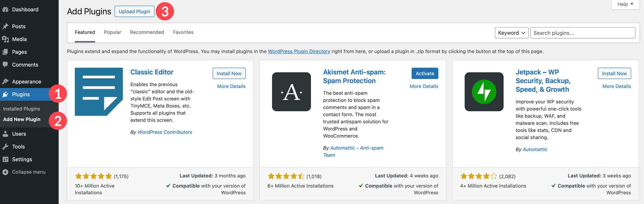The image size is (644, 204).
Task: Click the Media icon in sidebar
Action: [5, 39]
